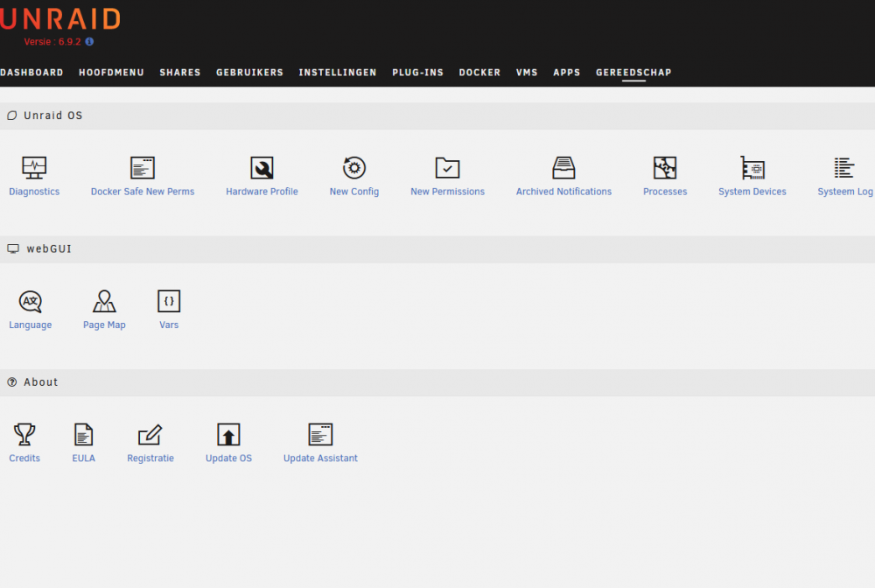Click the Diagnostics text link

pyautogui.click(x=34, y=192)
